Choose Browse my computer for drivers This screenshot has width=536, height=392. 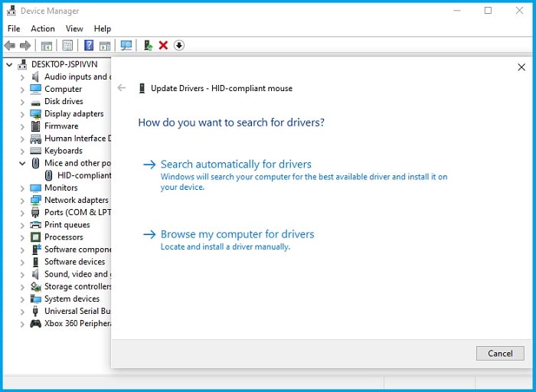tap(237, 234)
